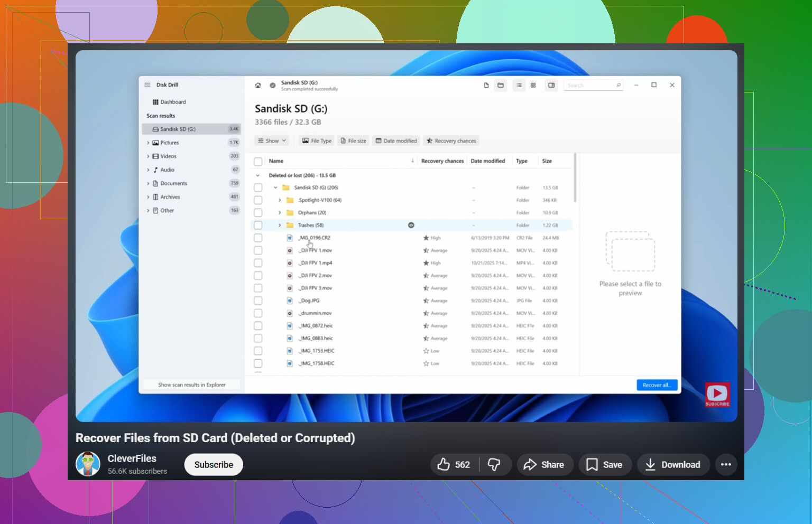Viewport: 812px width, 524px height.
Task: Check the Trashes folder checkbox
Action: 258,225
